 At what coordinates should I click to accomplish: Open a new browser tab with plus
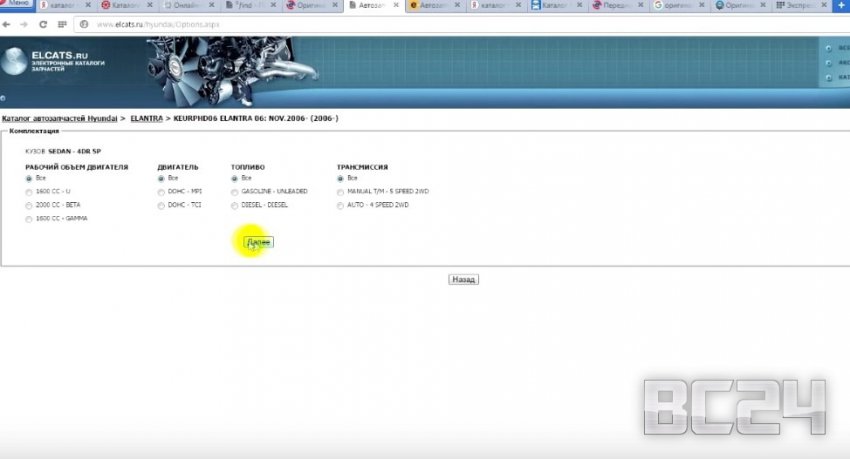pyautogui.click(x=839, y=6)
